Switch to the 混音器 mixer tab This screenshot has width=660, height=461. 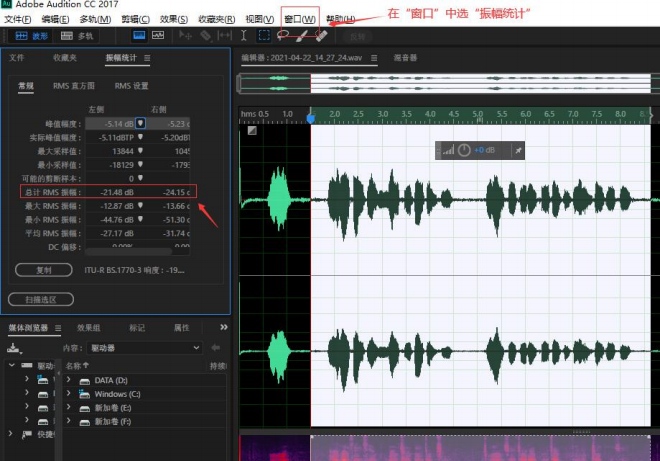tap(405, 58)
